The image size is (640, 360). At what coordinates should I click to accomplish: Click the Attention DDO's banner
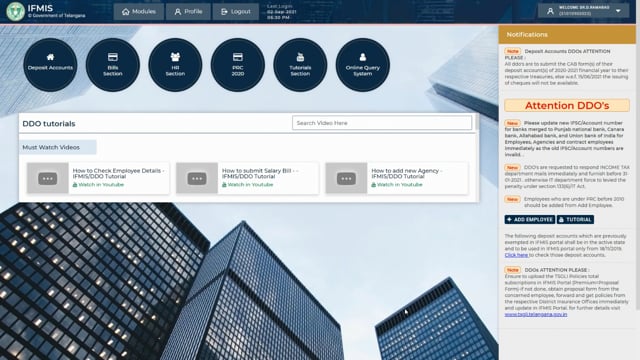click(x=567, y=105)
